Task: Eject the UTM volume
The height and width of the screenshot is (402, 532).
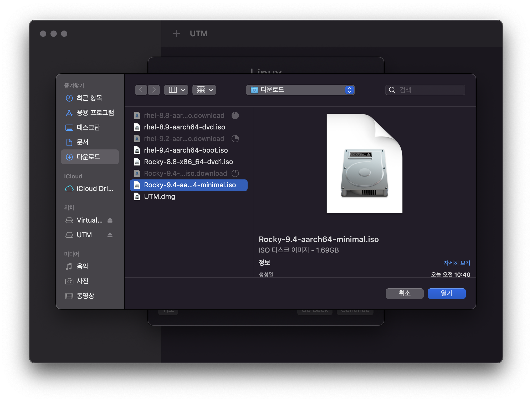Action: 110,235
